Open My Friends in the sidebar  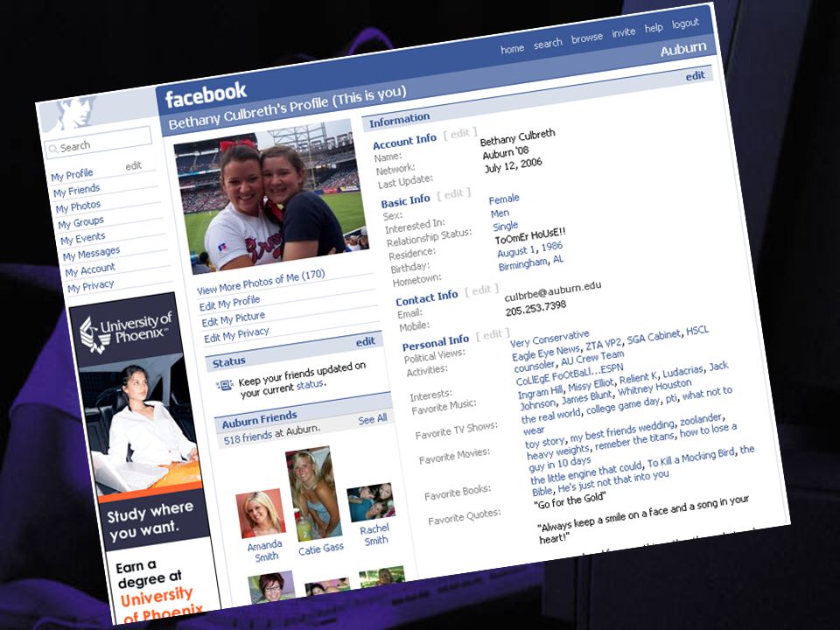pyautogui.click(x=77, y=190)
